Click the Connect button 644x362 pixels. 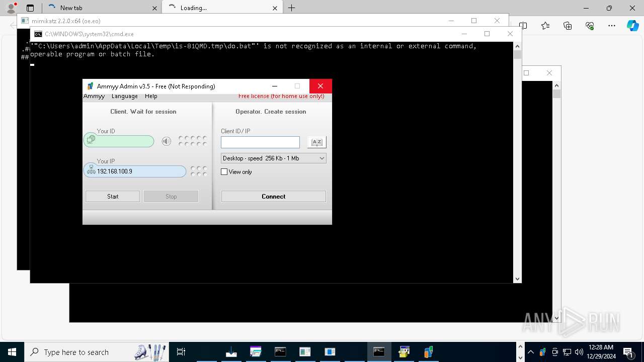pyautogui.click(x=274, y=197)
